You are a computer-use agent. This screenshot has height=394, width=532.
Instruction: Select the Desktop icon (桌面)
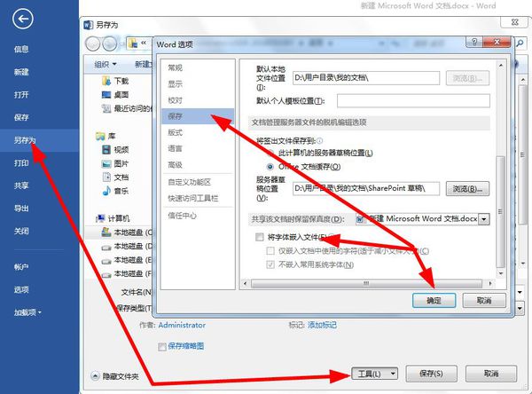(106, 94)
